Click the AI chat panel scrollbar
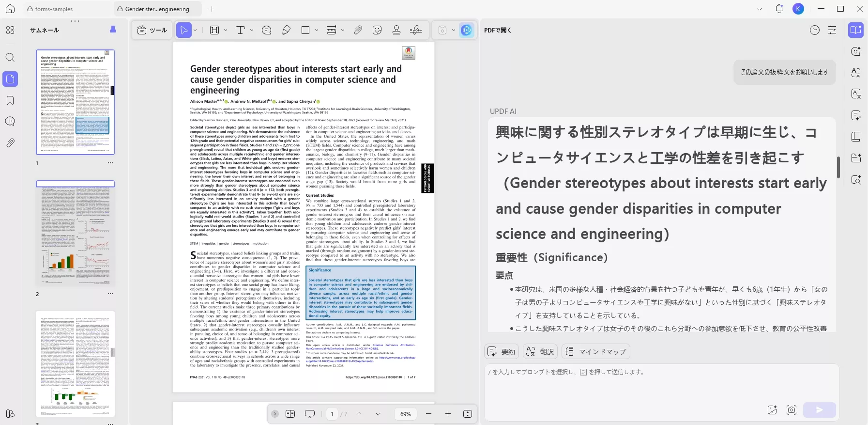The image size is (868, 425). (x=838, y=167)
